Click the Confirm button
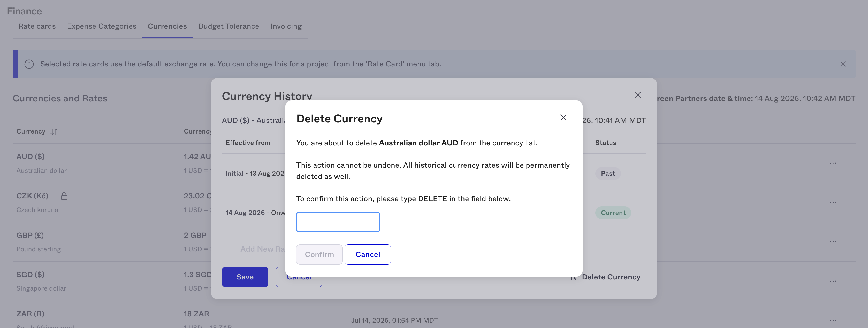868x328 pixels. pyautogui.click(x=319, y=255)
